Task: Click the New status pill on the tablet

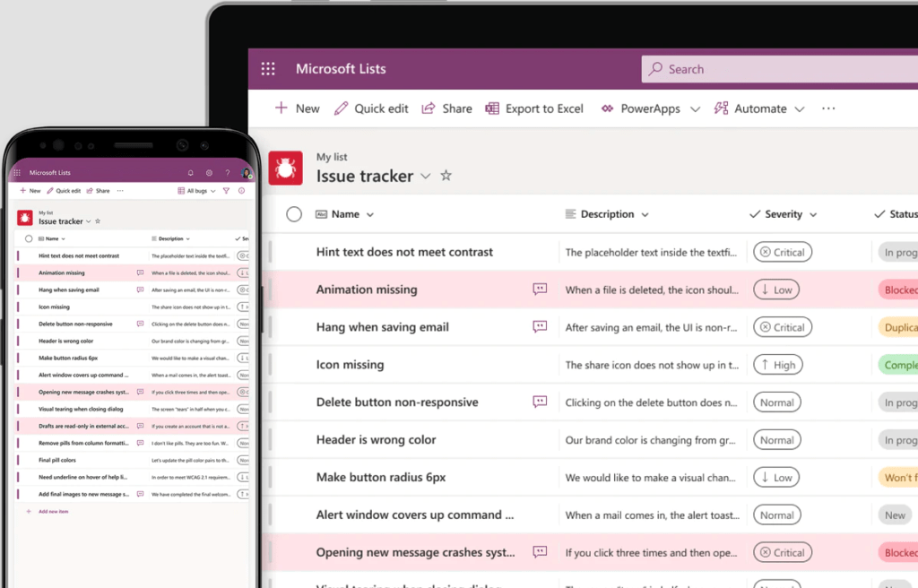Action: point(895,514)
